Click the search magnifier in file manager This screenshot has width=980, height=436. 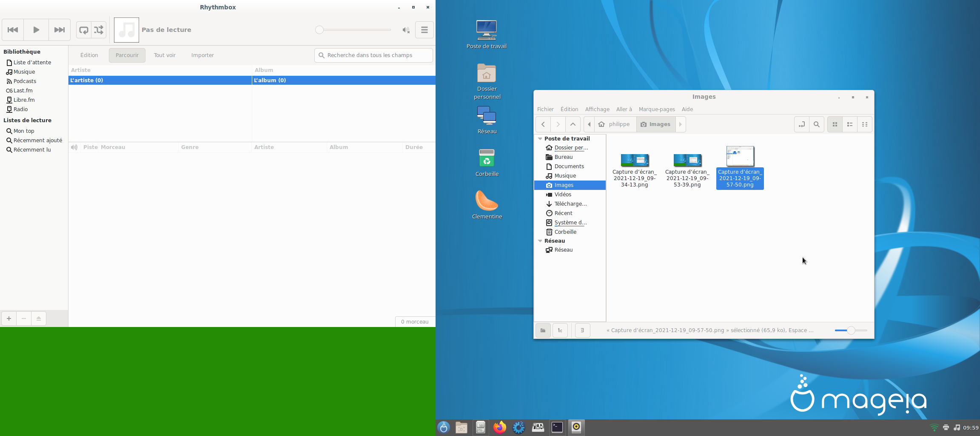click(x=817, y=124)
